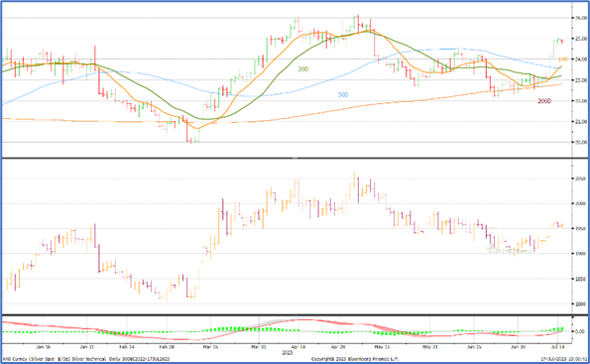Click the May 31 date label
Viewport: 590px width, 364px height.
[x=429, y=347]
